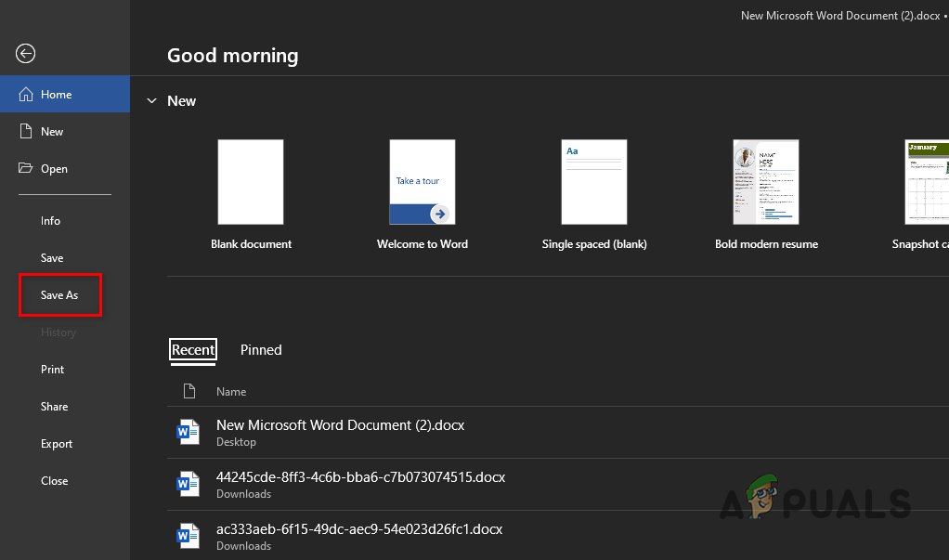Open the Save As menu item

click(59, 295)
